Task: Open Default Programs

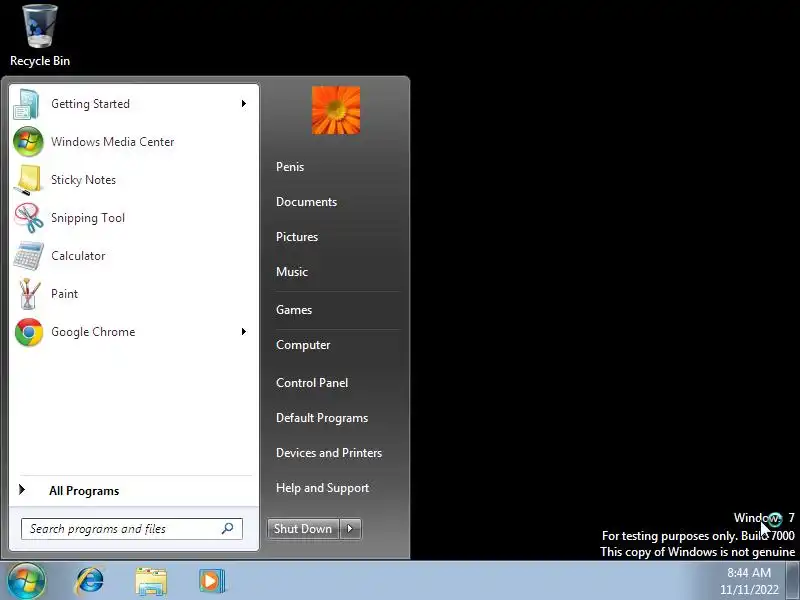Action: pos(322,418)
